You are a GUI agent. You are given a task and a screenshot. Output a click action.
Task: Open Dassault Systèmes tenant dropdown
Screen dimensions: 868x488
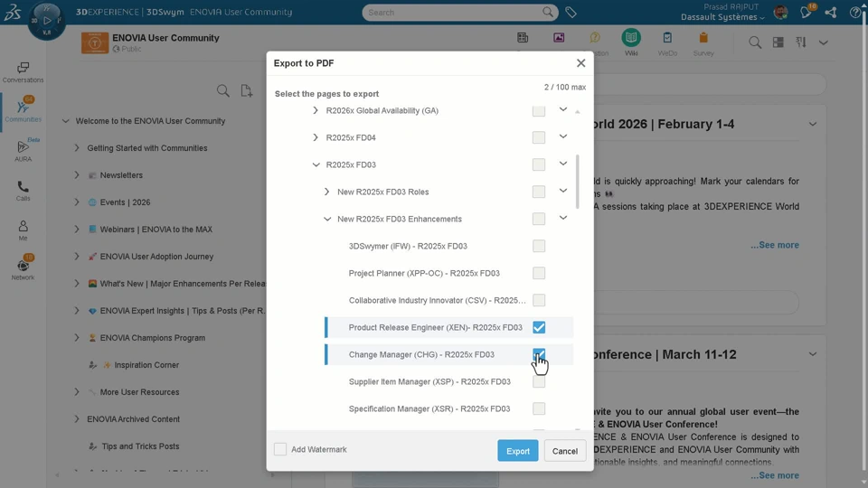click(x=722, y=17)
